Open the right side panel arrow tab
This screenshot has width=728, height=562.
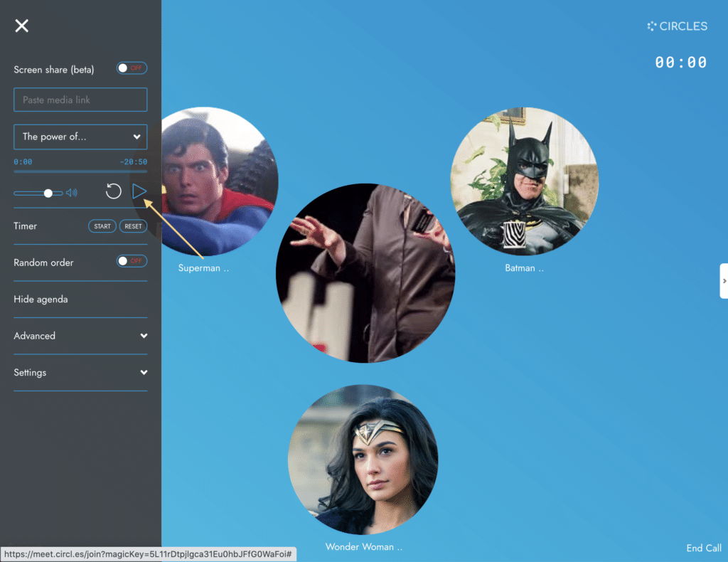point(724,281)
